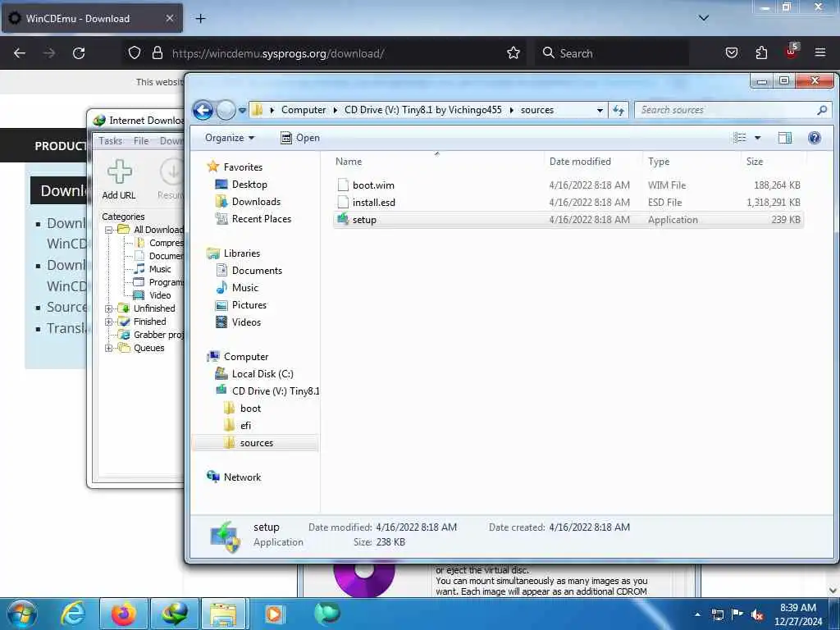The image size is (840, 630).
Task: Expand the Unfinished category node
Action: pyautogui.click(x=109, y=308)
